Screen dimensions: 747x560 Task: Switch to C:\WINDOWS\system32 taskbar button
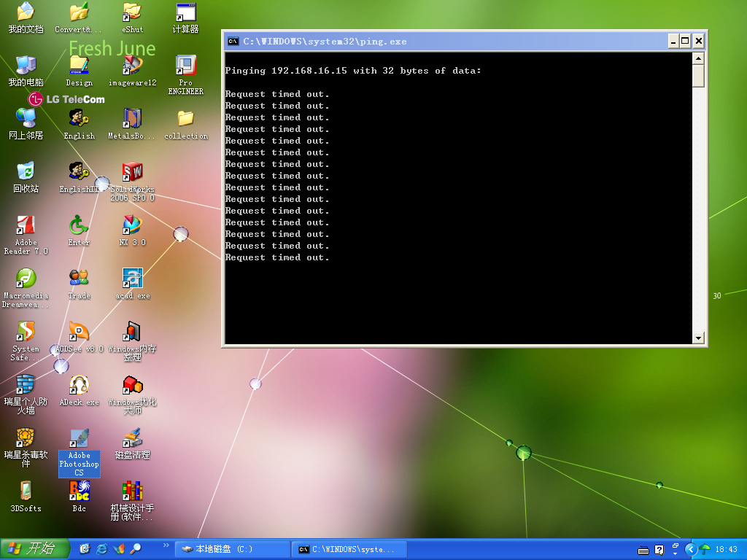click(349, 549)
